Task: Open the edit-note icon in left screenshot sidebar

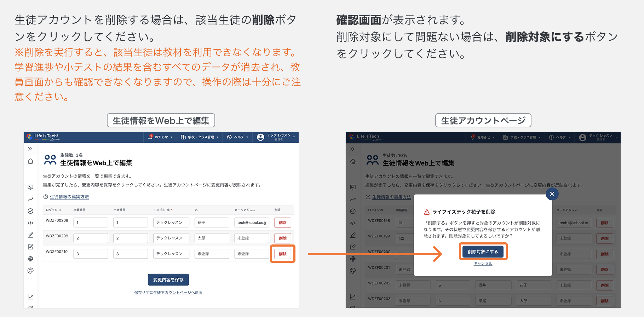Action: (30, 247)
